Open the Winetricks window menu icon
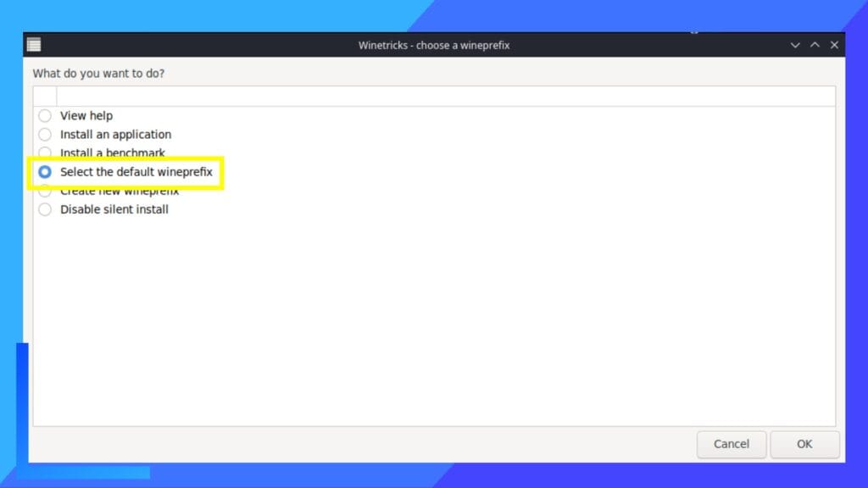 coord(34,45)
